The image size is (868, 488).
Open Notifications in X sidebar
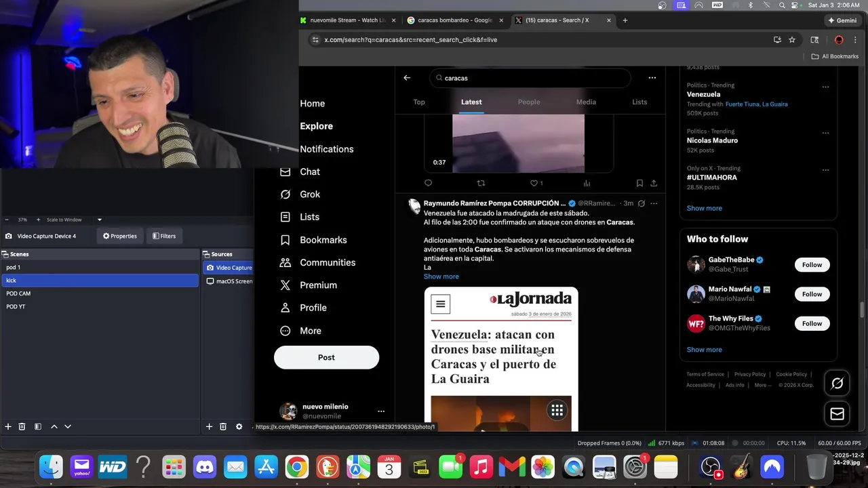326,149
